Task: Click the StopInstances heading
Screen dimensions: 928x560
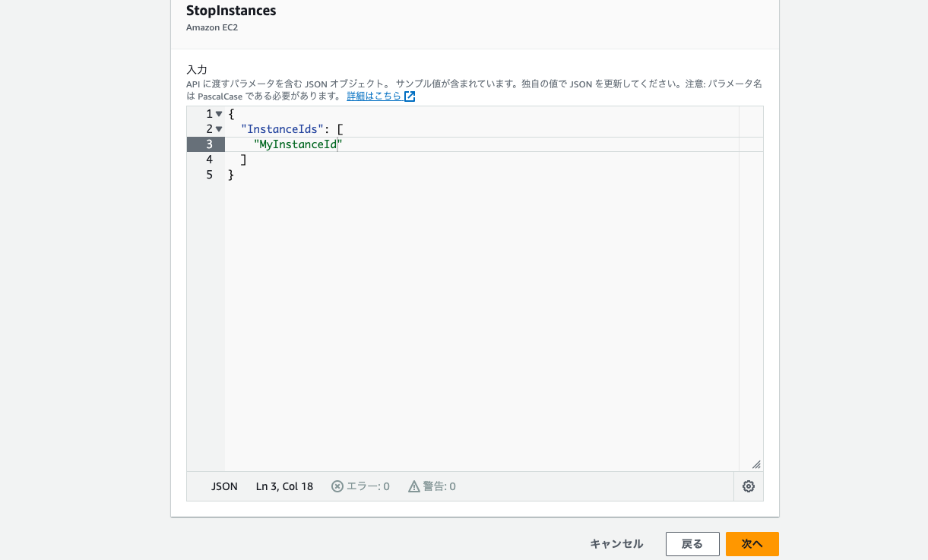Action: pyautogui.click(x=230, y=11)
